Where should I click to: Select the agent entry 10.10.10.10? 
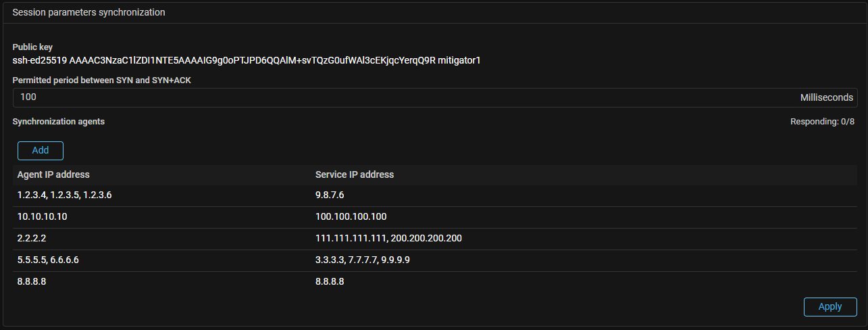point(43,216)
